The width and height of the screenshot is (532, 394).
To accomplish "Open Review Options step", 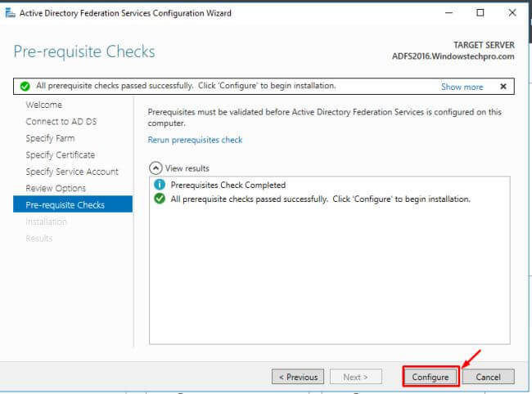I will 56,188.
